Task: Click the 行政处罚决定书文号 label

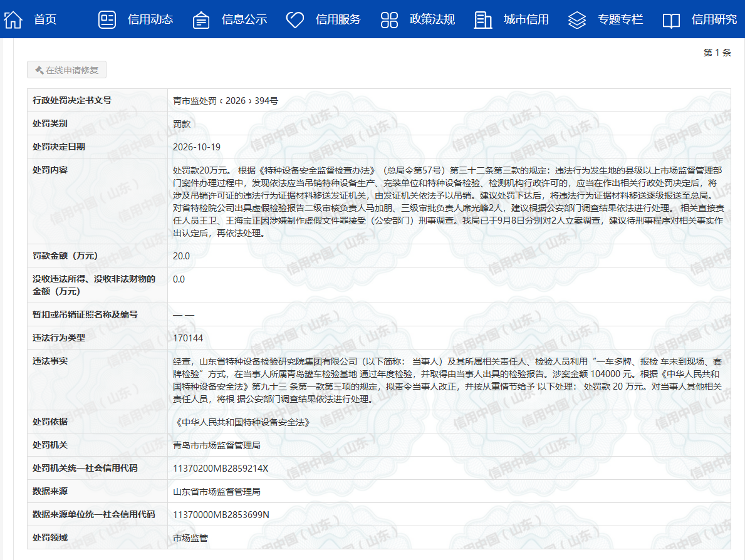Action: (x=72, y=100)
